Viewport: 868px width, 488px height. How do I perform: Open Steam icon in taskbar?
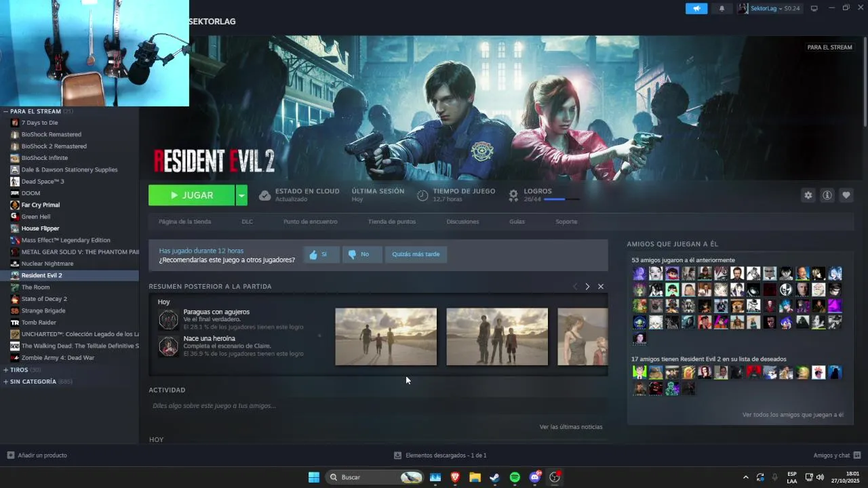point(494,477)
